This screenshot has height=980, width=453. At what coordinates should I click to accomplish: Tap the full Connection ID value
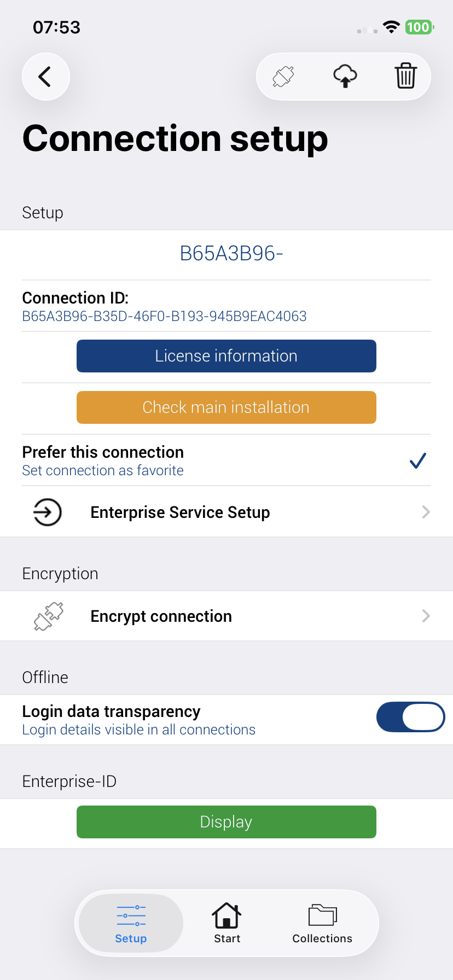point(164,316)
